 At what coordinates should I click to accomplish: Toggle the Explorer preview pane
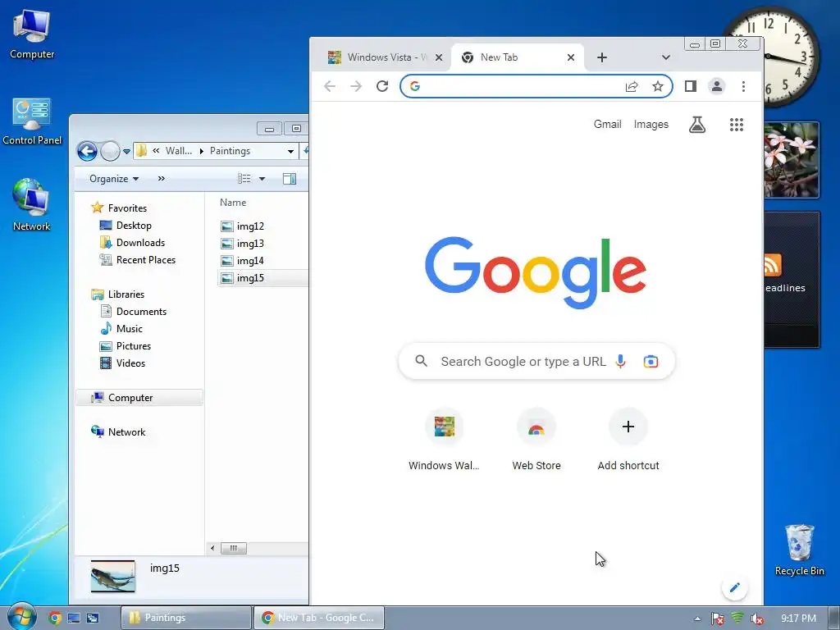click(290, 179)
